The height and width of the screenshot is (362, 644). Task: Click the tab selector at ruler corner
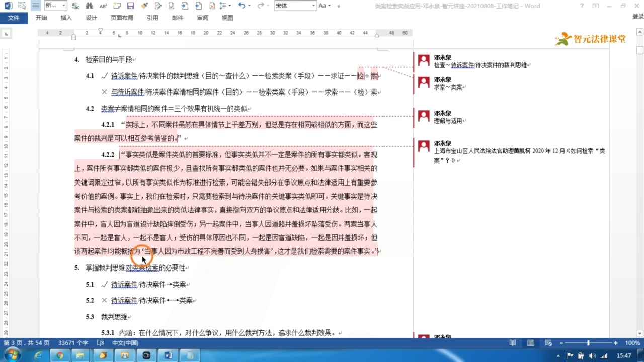tap(6, 34)
